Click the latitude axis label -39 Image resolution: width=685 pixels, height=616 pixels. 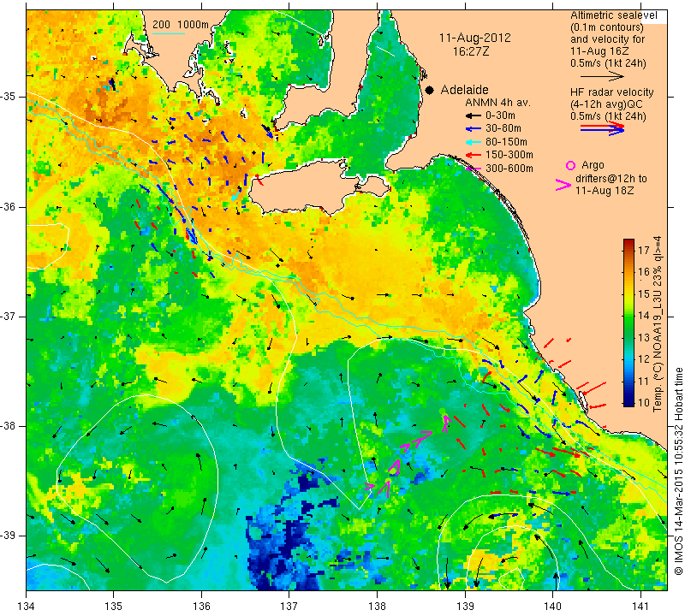9,536
